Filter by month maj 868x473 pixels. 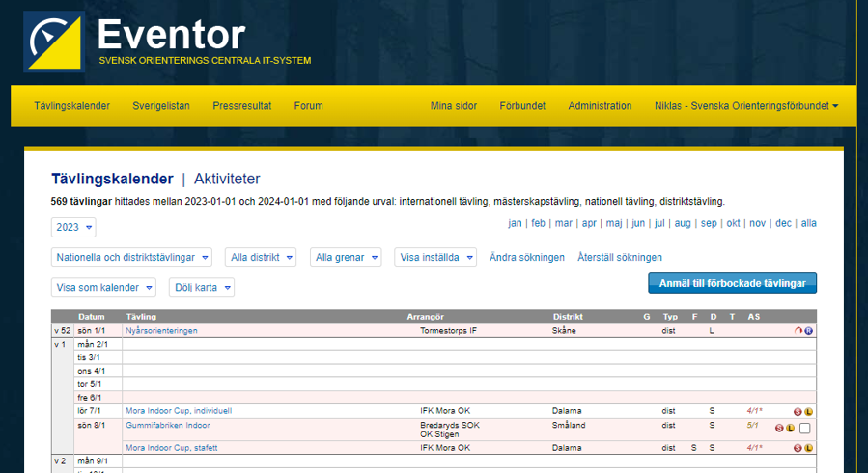pyautogui.click(x=614, y=223)
